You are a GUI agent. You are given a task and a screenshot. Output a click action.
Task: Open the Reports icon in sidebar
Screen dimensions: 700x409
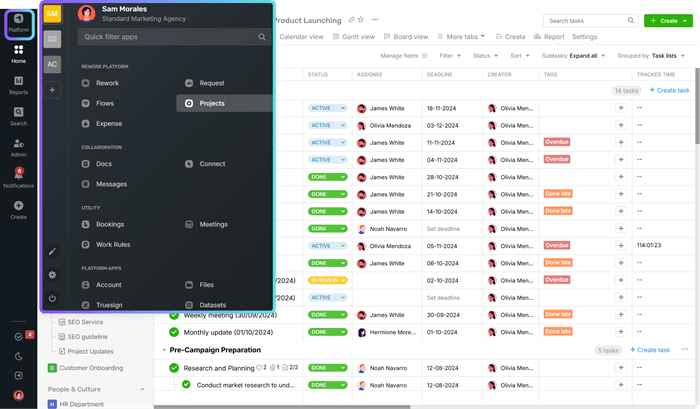(x=18, y=82)
